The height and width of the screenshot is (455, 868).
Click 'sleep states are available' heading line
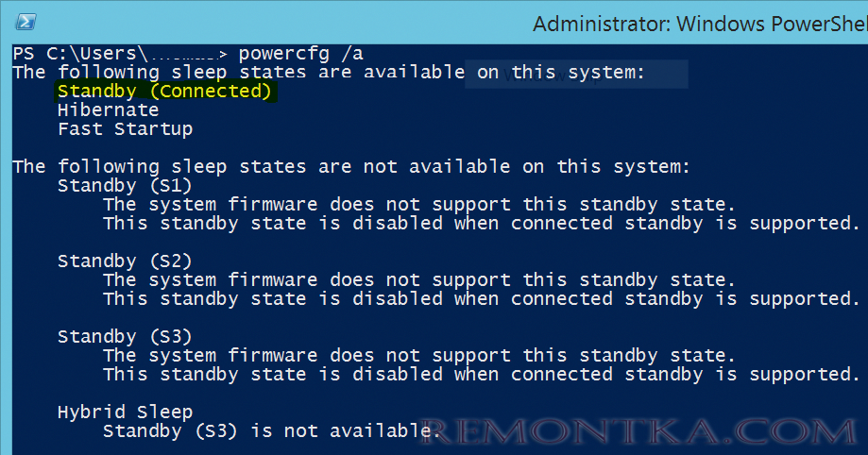(x=329, y=72)
